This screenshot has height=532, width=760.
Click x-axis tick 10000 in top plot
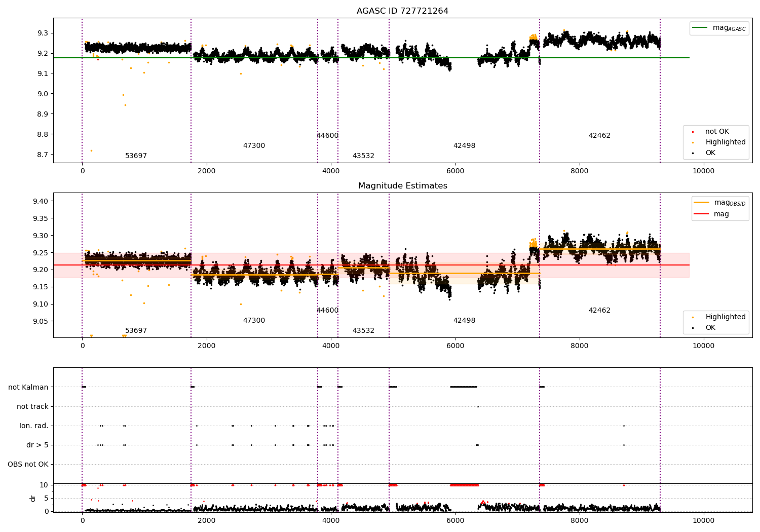point(703,171)
